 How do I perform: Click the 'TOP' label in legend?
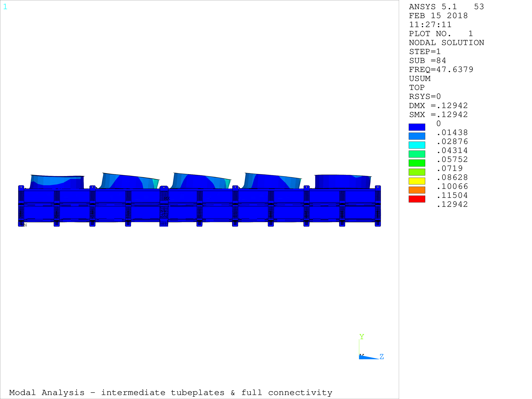(x=417, y=88)
